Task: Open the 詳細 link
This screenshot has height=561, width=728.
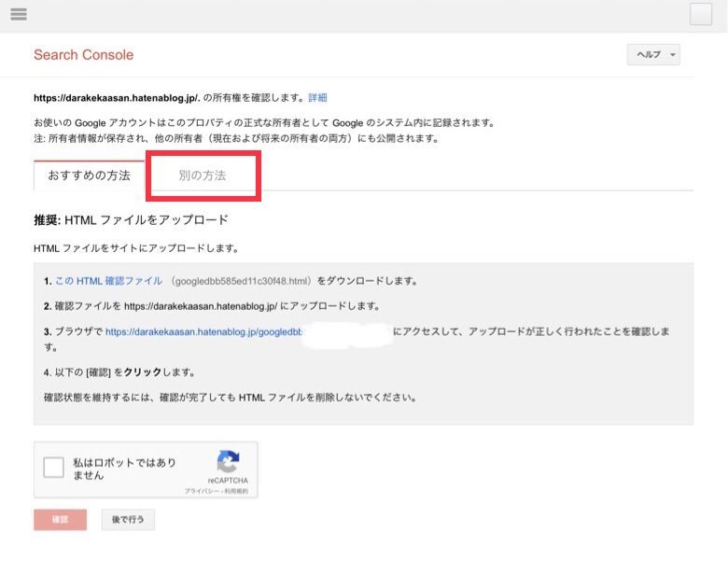Action: pyautogui.click(x=317, y=97)
